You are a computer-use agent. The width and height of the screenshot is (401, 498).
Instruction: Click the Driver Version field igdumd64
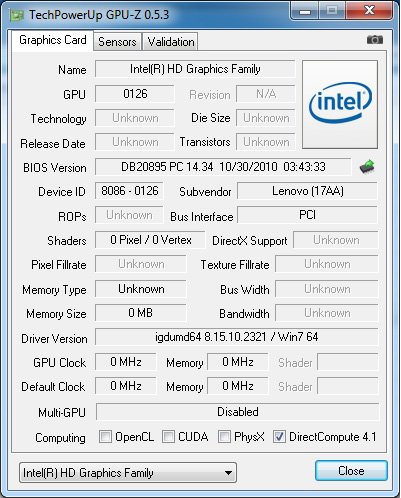[237, 337]
